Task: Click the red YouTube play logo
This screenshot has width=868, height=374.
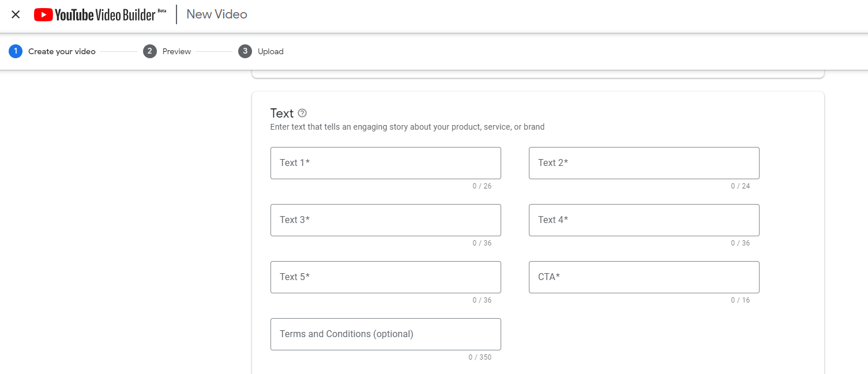Action: 43,15
